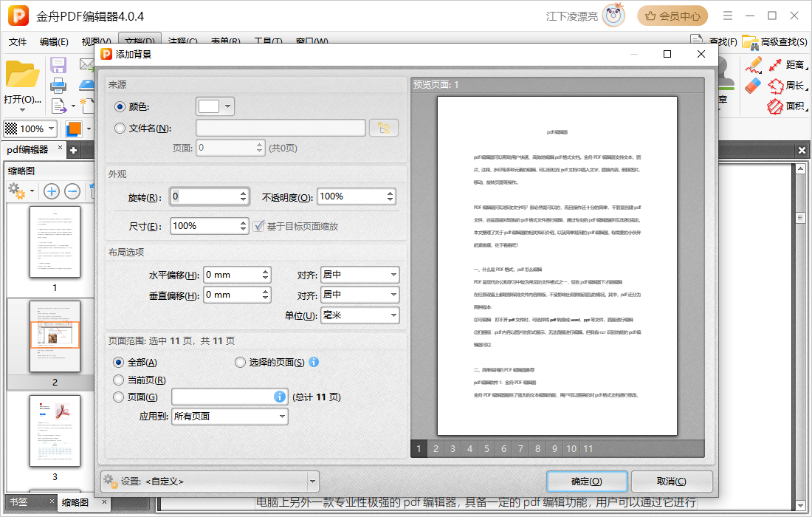Click the 尺寸(E) size stepper arrows

pos(244,226)
